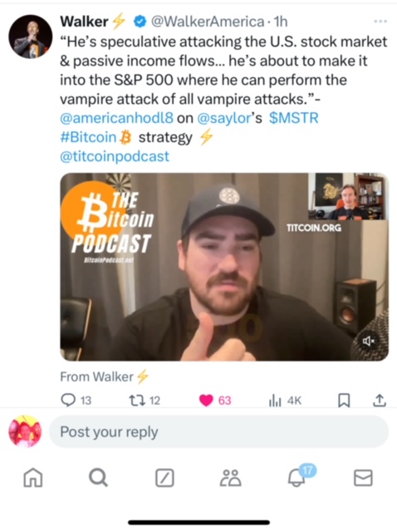Share the post using the upload arrow icon
Image resolution: width=397 pixels, height=532 pixels.
pyautogui.click(x=380, y=401)
